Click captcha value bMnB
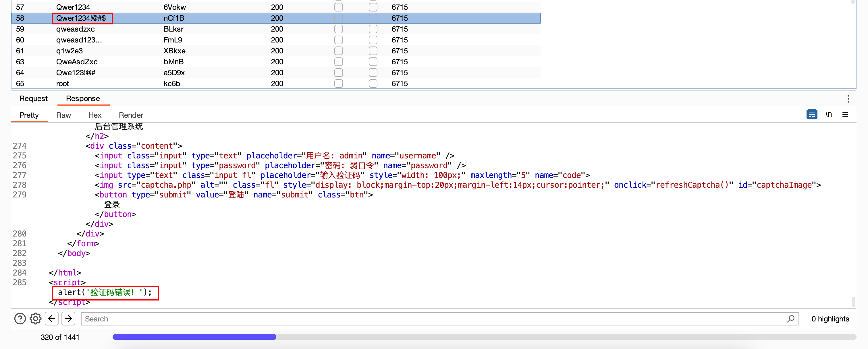Screen dimensions: 868x349 [x=173, y=62]
